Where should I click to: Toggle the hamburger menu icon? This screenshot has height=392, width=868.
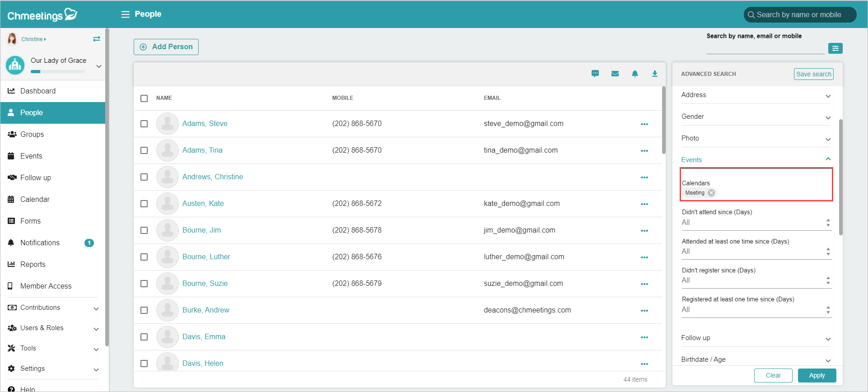point(126,14)
